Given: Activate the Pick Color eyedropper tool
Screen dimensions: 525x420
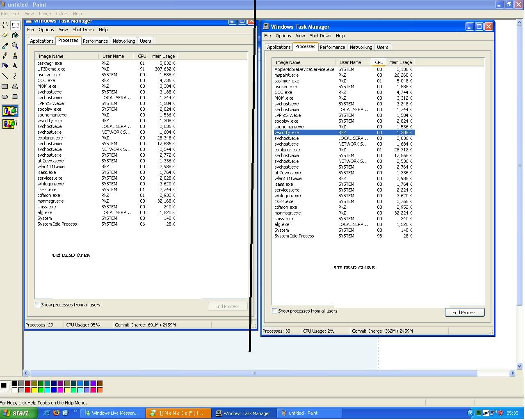Looking at the screenshot, I should 5,46.
